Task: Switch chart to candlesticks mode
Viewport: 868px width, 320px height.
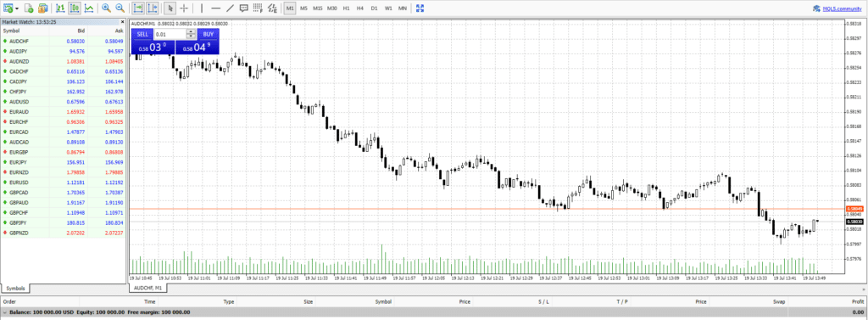Action: (x=75, y=8)
